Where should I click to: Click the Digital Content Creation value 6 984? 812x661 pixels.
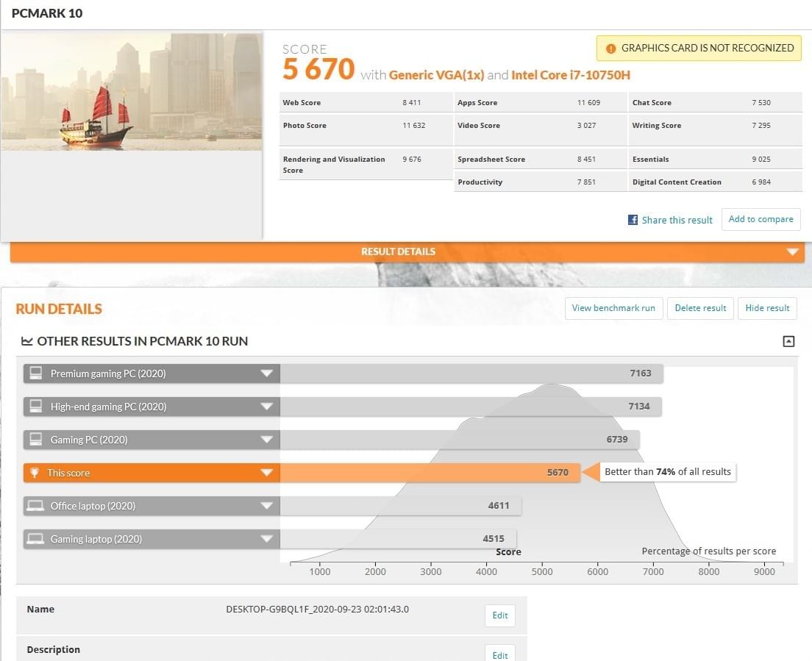pyautogui.click(x=761, y=182)
